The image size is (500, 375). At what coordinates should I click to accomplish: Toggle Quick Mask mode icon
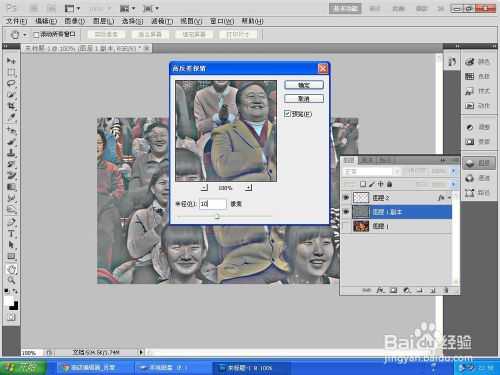pyautogui.click(x=11, y=317)
